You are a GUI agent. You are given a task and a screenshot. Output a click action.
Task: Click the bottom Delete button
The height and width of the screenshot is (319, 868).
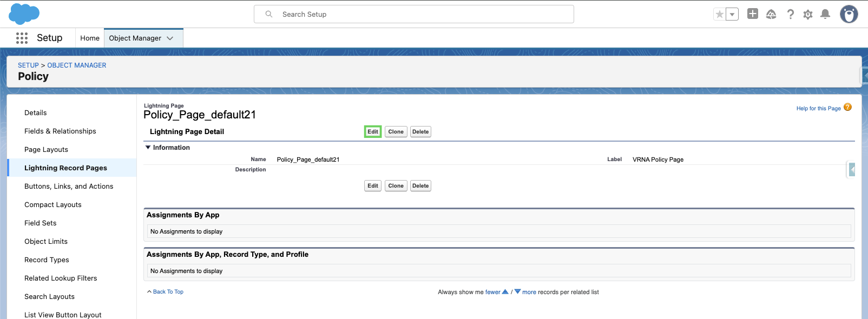(x=420, y=185)
